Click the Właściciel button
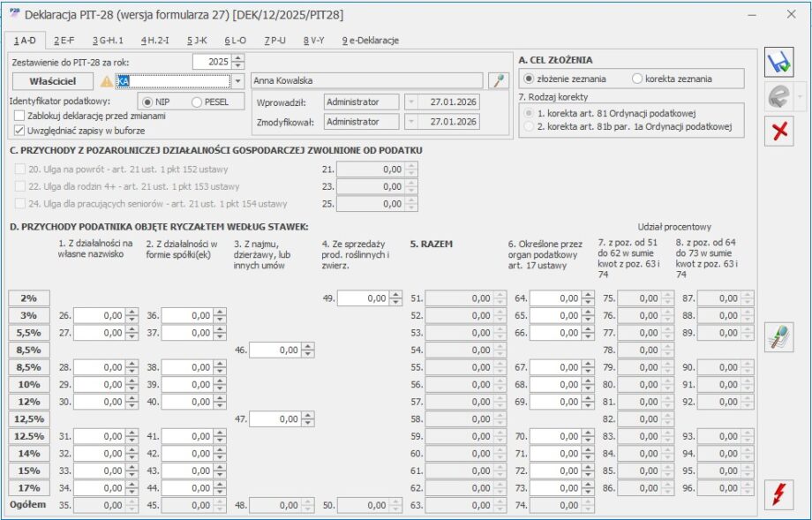 [53, 81]
